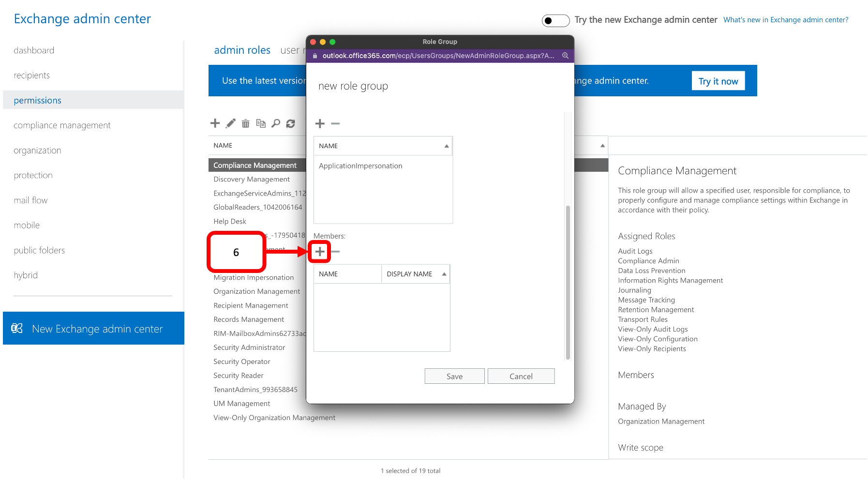The width and height of the screenshot is (868, 483).
Task: Click the refresh icon in toolbar
Action: [x=290, y=123]
